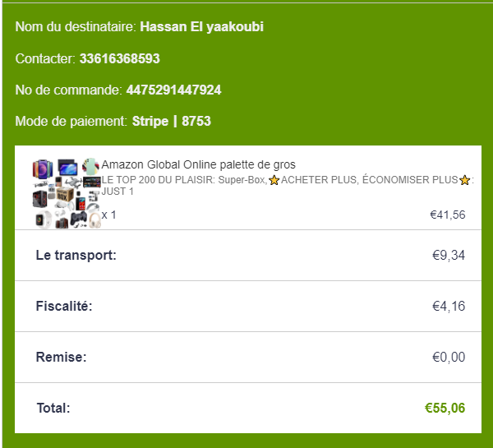
Task: Select recipient name Hassan El yaakoubi
Action: pyautogui.click(x=202, y=27)
